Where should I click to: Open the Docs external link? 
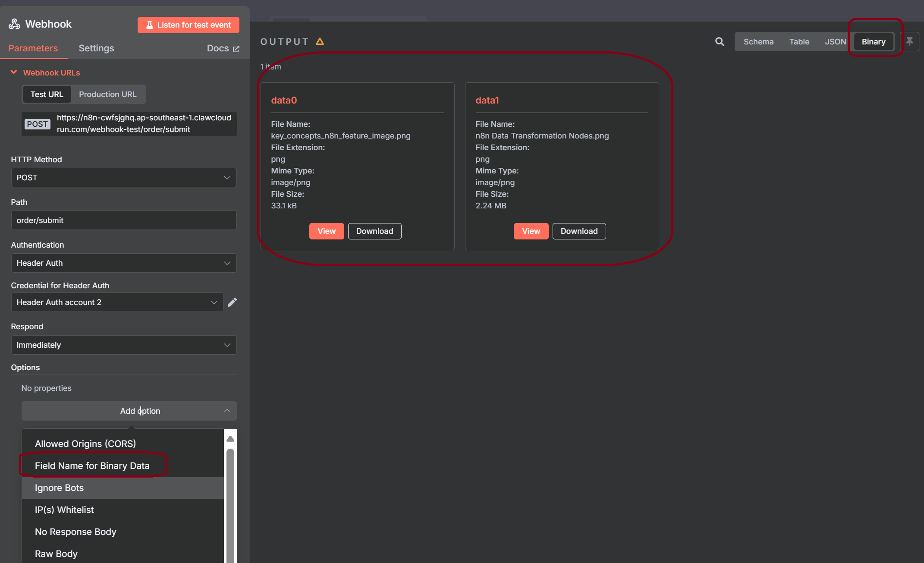pos(223,48)
